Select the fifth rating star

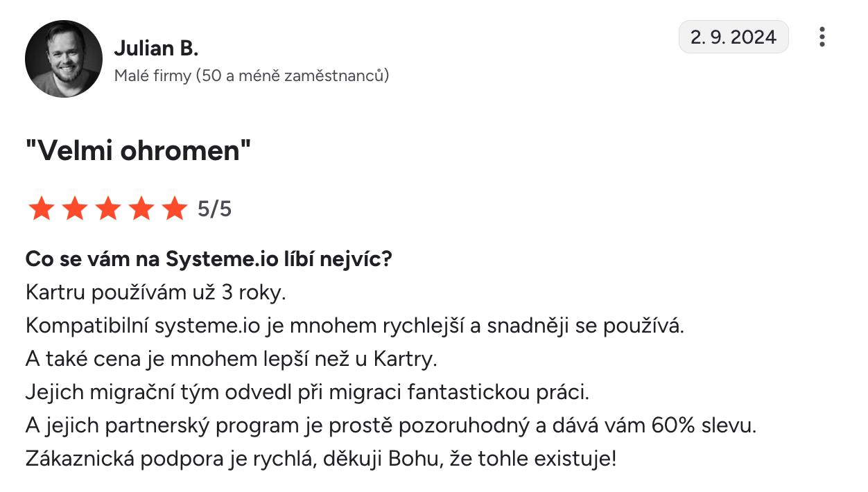174,209
